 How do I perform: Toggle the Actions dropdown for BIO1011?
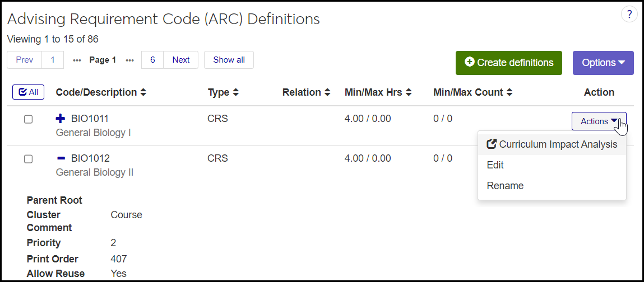pyautogui.click(x=599, y=121)
